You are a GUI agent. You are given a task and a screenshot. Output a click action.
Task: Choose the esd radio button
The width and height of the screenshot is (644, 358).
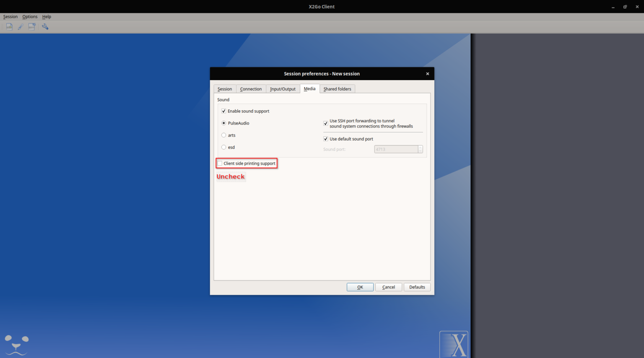224,147
